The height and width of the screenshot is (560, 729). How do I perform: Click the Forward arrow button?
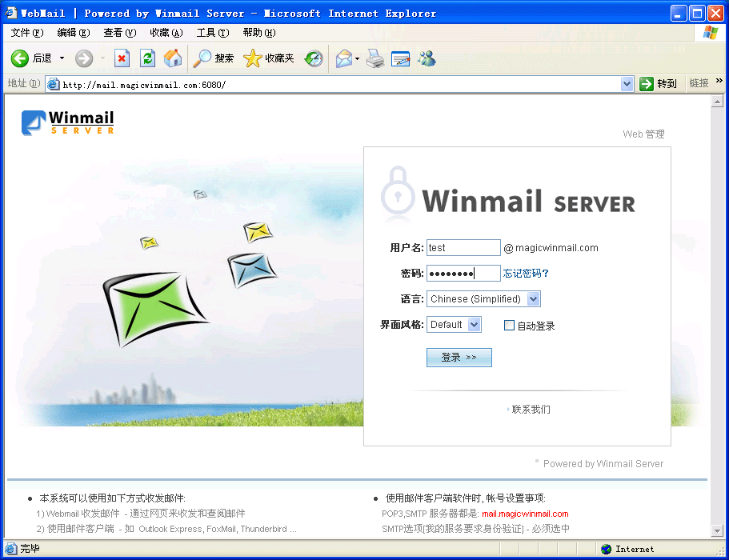(x=84, y=58)
